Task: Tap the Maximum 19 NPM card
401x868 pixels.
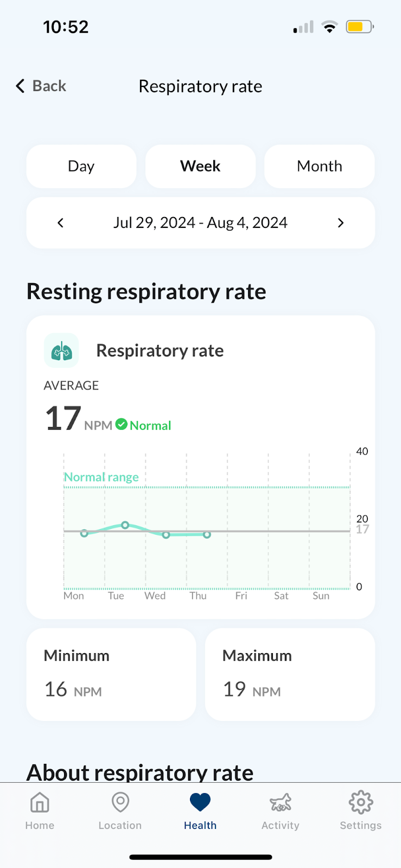Action: 290,674
